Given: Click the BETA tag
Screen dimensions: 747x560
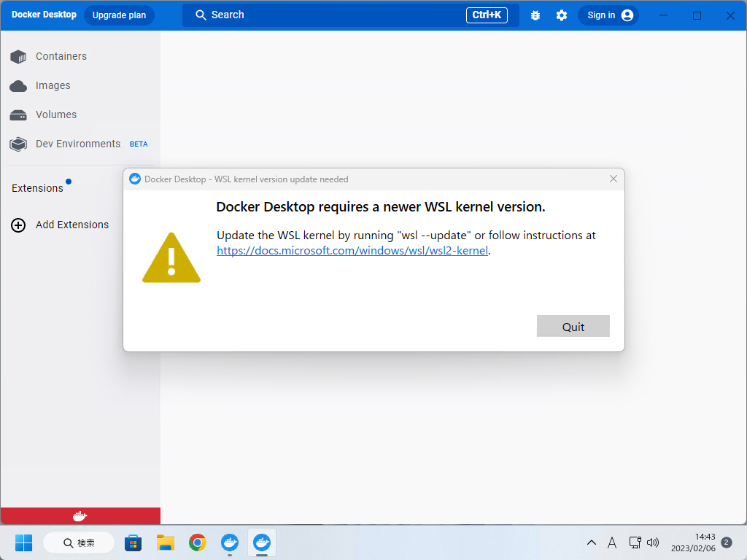Looking at the screenshot, I should pos(139,144).
